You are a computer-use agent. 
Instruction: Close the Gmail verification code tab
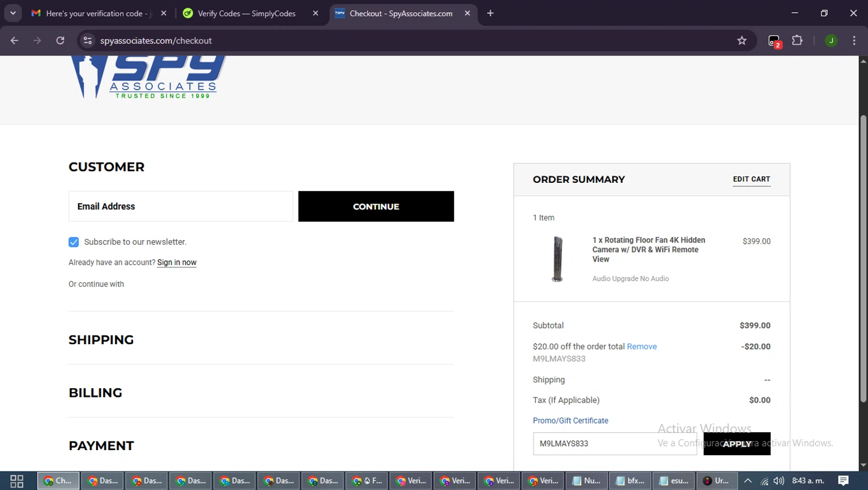coord(164,13)
